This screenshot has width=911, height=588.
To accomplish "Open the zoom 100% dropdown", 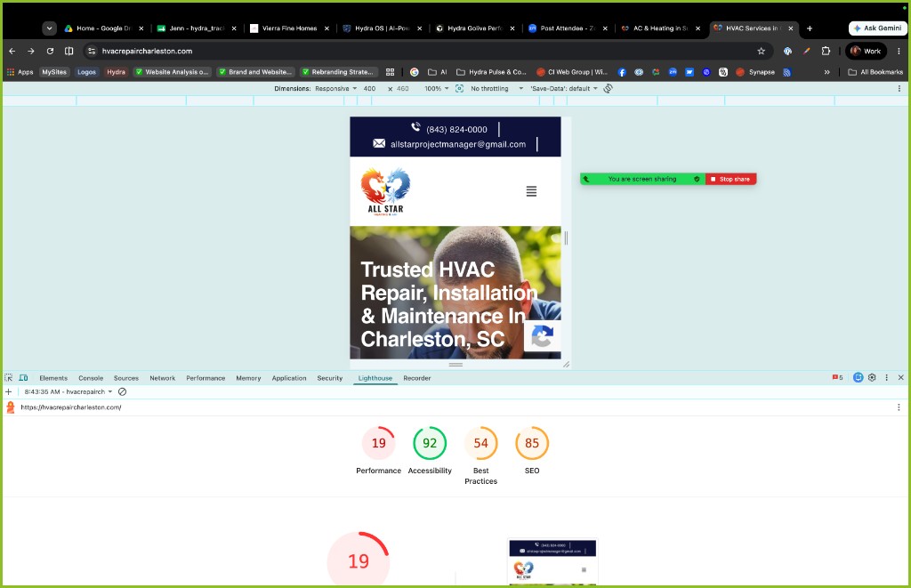I will [436, 88].
